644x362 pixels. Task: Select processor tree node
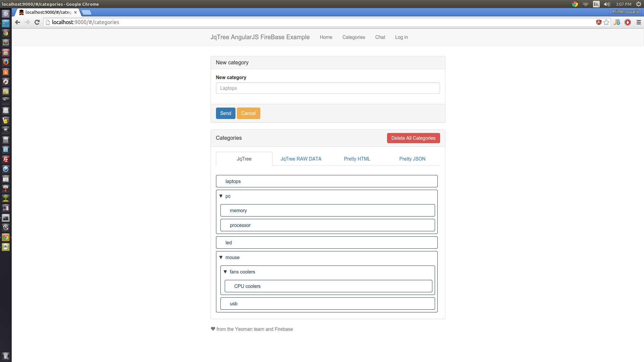tap(327, 225)
